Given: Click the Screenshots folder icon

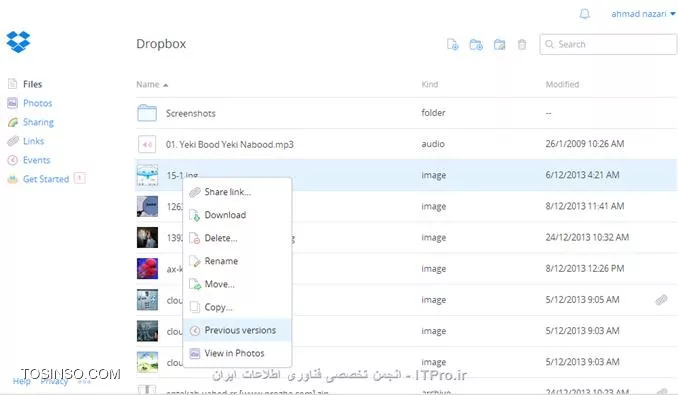Looking at the screenshot, I should (147, 113).
